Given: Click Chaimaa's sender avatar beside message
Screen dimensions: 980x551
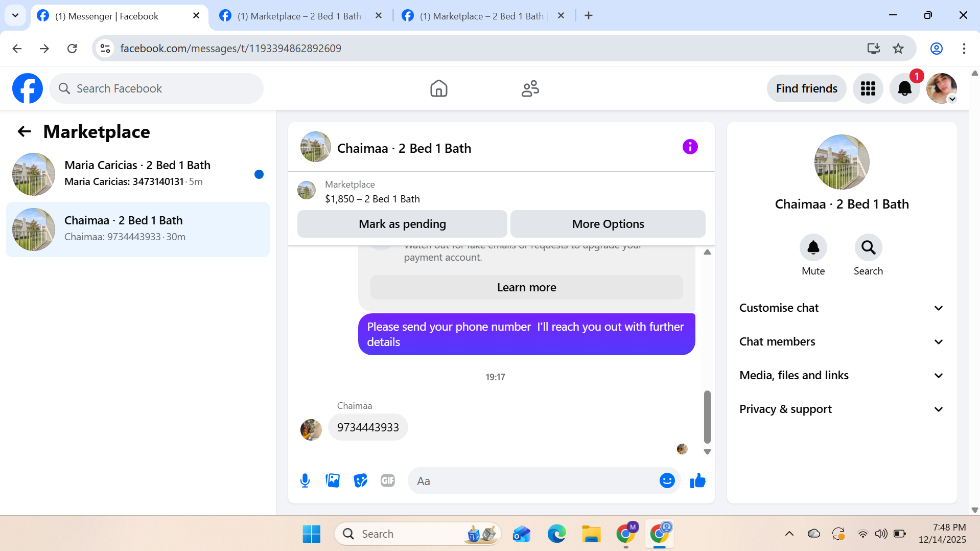Looking at the screenshot, I should 311,430.
